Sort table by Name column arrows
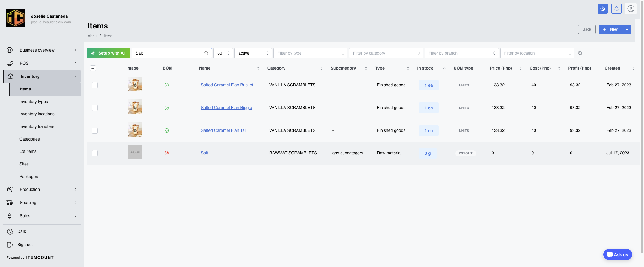Screen dimensions: 644x267 click(x=258, y=68)
